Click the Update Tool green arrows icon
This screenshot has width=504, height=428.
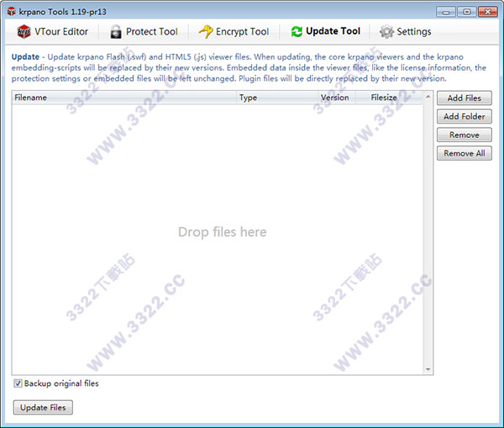[x=297, y=32]
